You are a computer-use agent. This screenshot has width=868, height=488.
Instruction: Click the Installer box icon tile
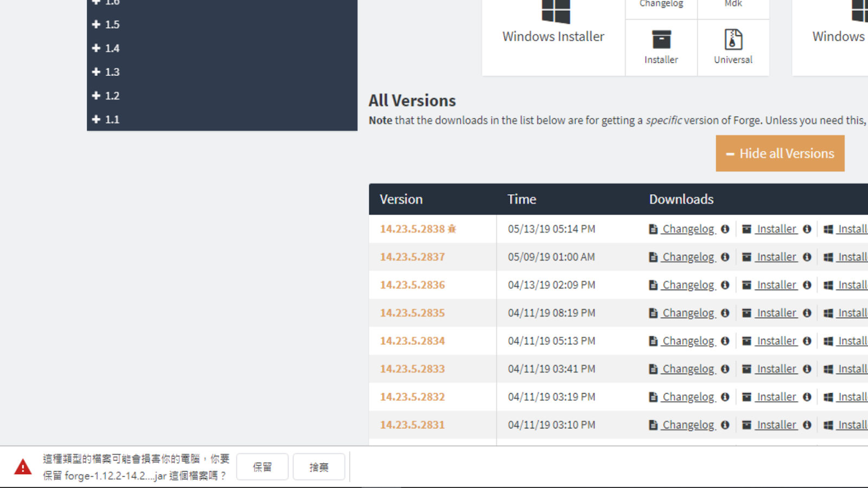click(x=661, y=48)
